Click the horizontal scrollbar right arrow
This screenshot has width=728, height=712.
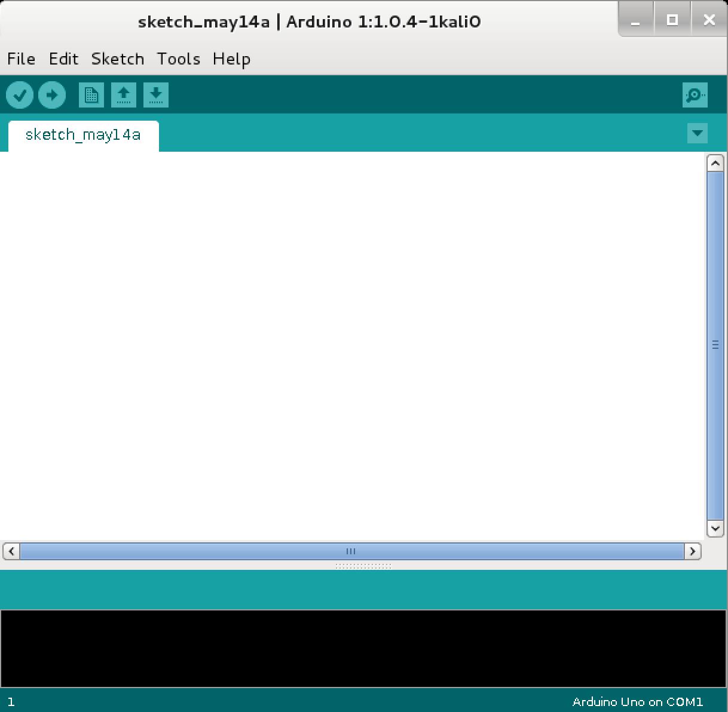(692, 551)
